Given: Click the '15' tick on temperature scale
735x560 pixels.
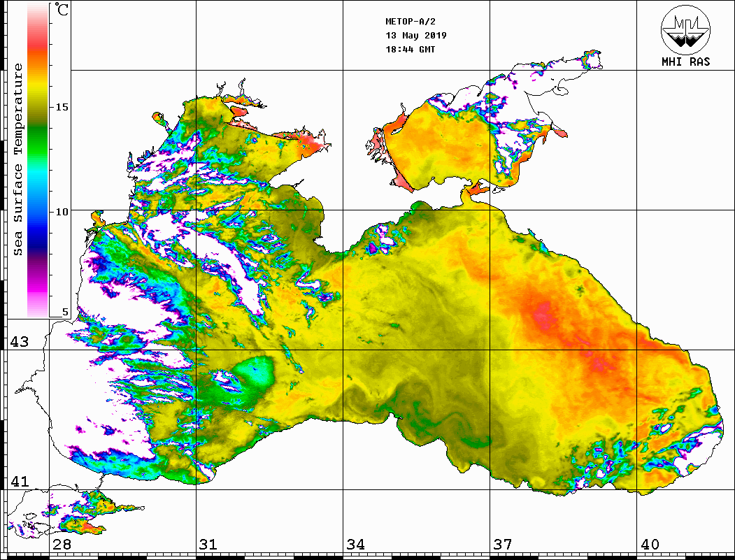Looking at the screenshot, I should [62, 107].
